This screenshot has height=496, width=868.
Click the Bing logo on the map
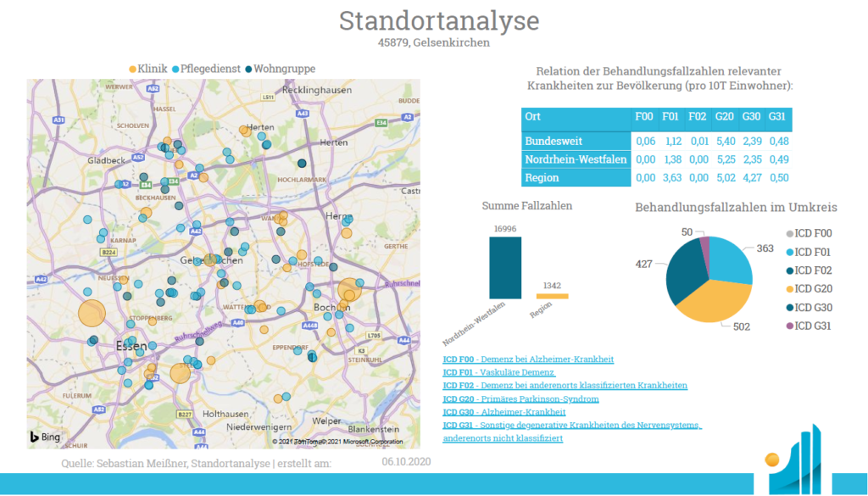point(46,437)
